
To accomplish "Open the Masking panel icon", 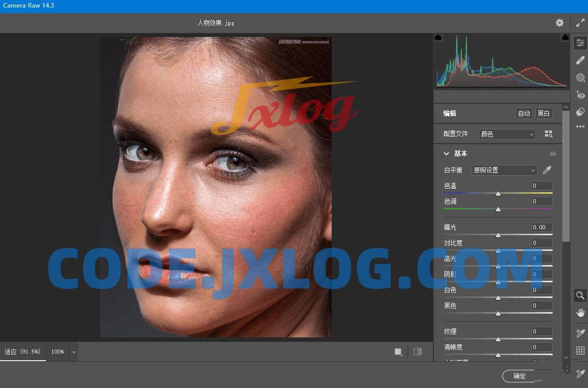I will 580,77.
